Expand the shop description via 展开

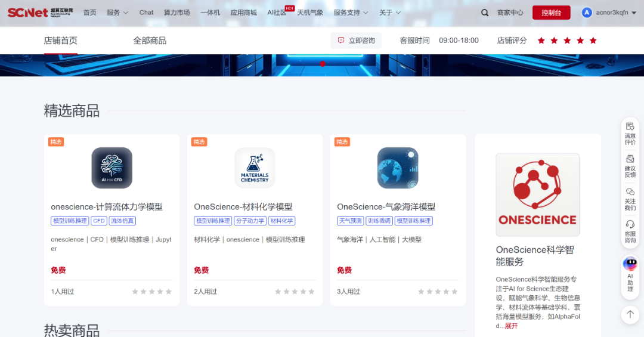[x=512, y=326]
